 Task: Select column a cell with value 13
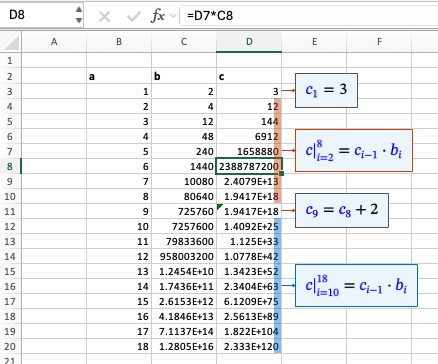119,271
